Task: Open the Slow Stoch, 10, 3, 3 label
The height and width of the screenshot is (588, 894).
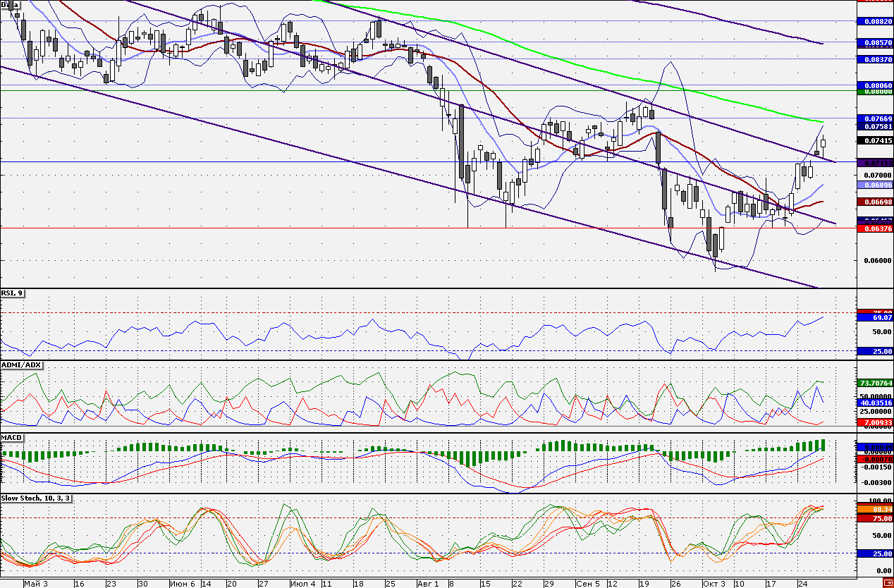Action: 35,498
